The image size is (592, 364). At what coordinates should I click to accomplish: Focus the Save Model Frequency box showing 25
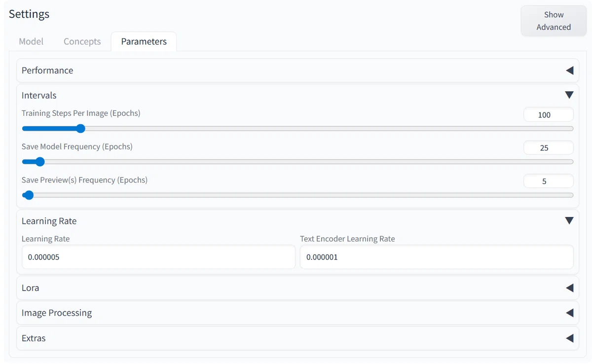549,147
